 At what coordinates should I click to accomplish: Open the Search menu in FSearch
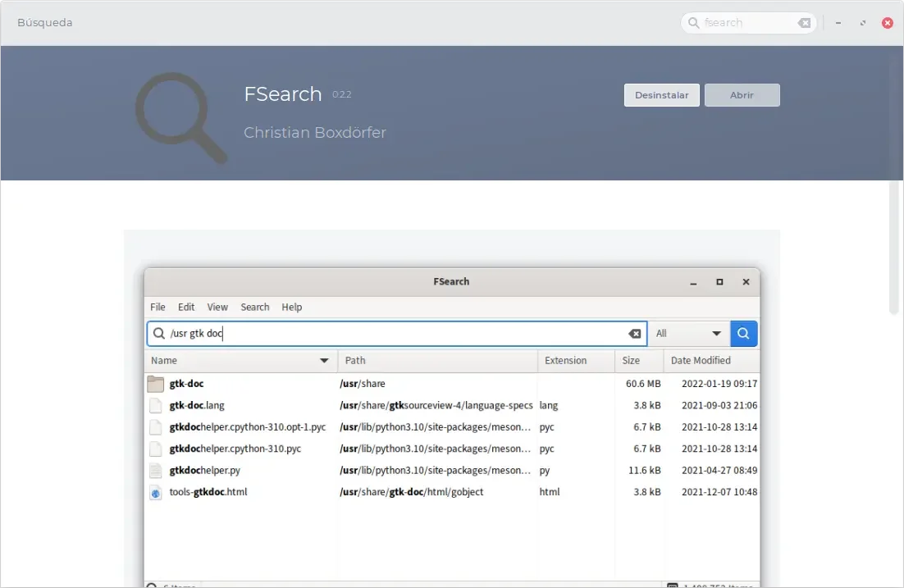click(x=254, y=307)
